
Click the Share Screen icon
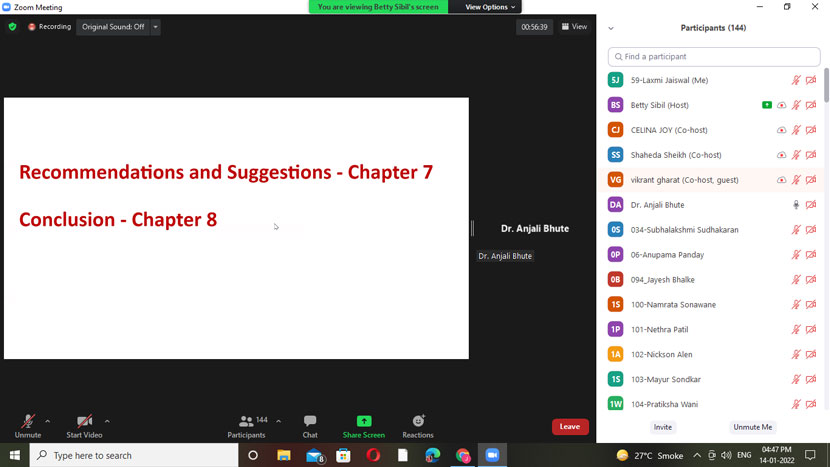pos(364,421)
